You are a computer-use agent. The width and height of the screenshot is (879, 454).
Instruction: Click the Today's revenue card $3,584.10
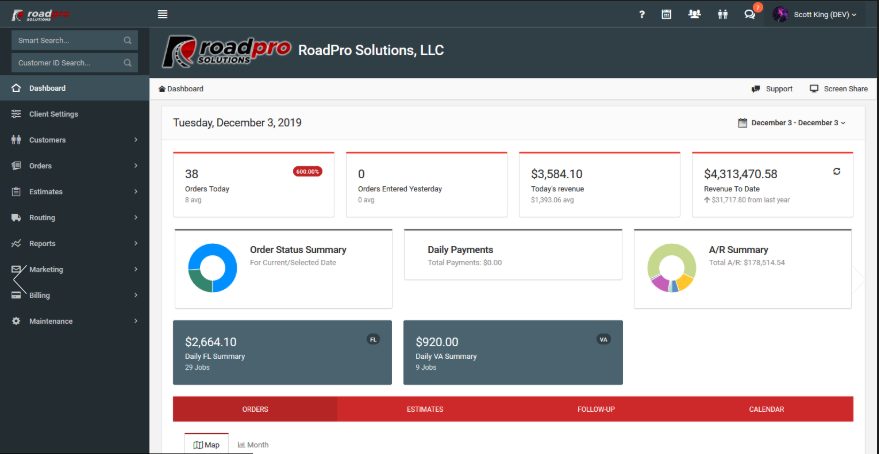tap(599, 184)
